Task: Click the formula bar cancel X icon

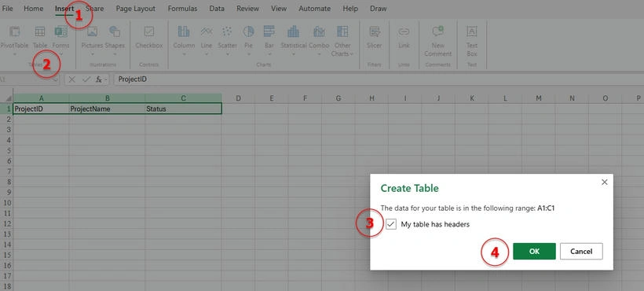Action: 72,79
